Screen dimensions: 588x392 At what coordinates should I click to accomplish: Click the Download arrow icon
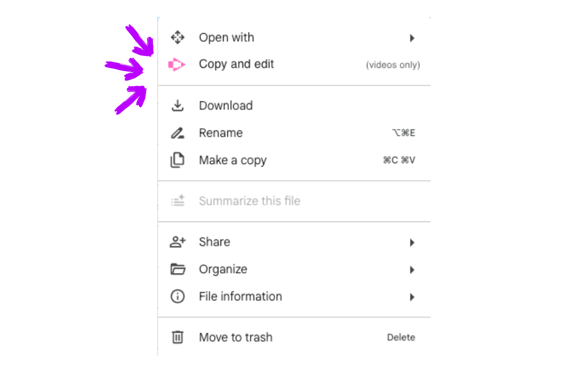point(177,106)
